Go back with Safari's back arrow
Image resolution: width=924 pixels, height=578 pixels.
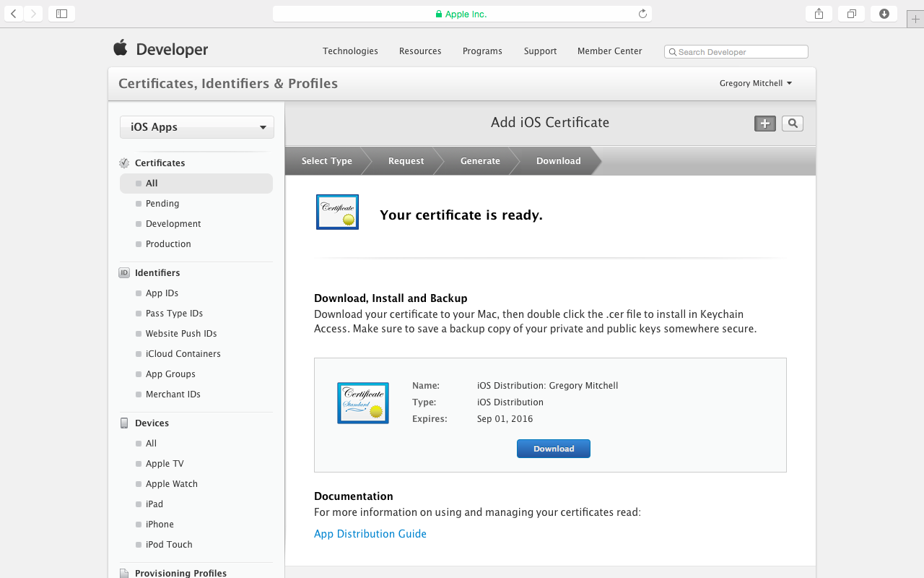[x=14, y=14]
